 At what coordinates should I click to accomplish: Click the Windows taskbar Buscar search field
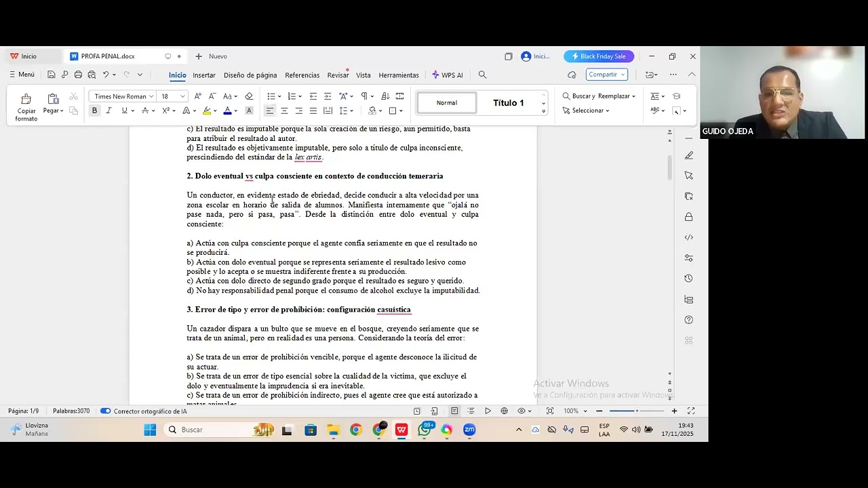(x=220, y=430)
